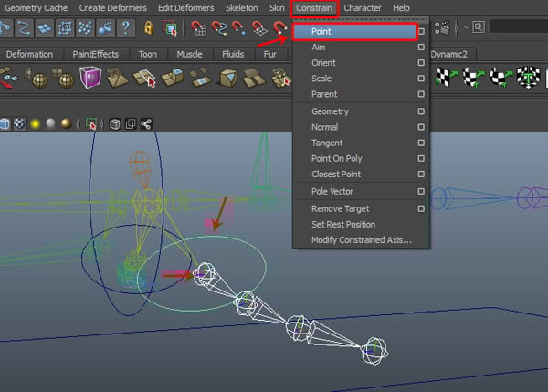The image size is (548, 392).
Task: Click Modify Constrained Axis entry
Action: tap(361, 240)
